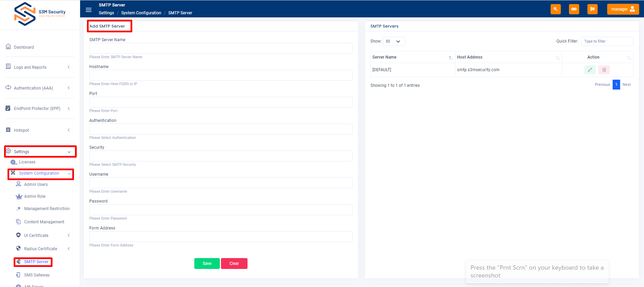Click the Username input field
The image size is (644, 287).
pyautogui.click(x=221, y=183)
